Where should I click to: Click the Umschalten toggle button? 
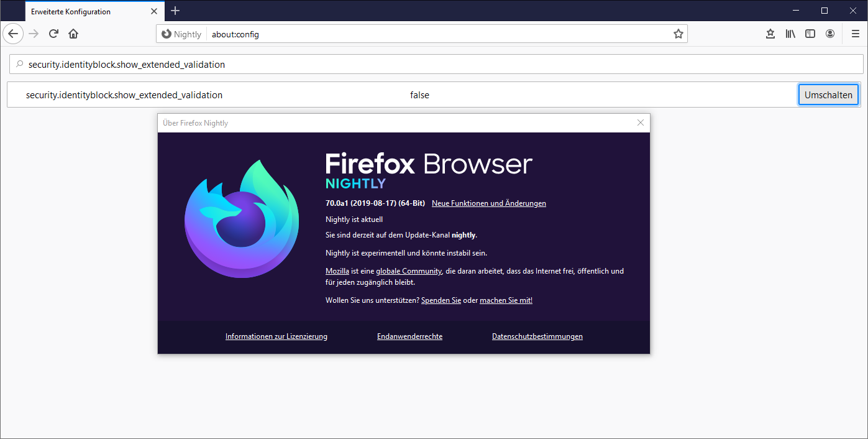[828, 95]
